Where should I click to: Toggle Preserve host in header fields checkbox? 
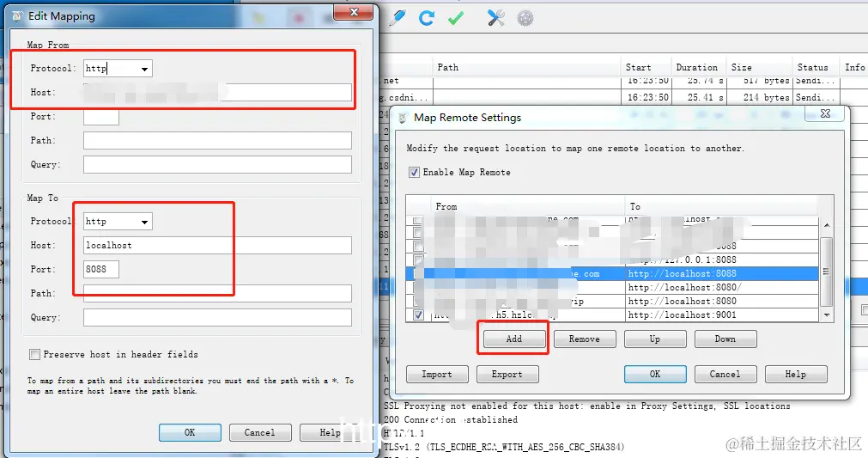pos(35,354)
